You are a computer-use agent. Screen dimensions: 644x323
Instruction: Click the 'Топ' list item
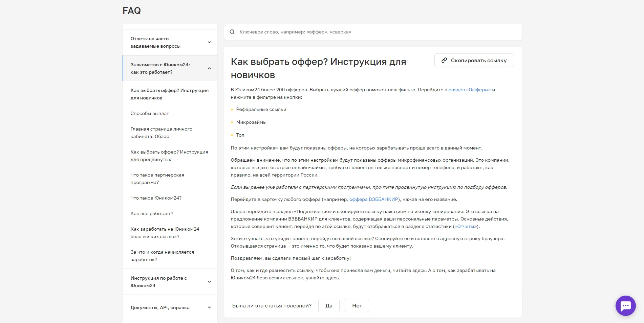[x=240, y=135]
